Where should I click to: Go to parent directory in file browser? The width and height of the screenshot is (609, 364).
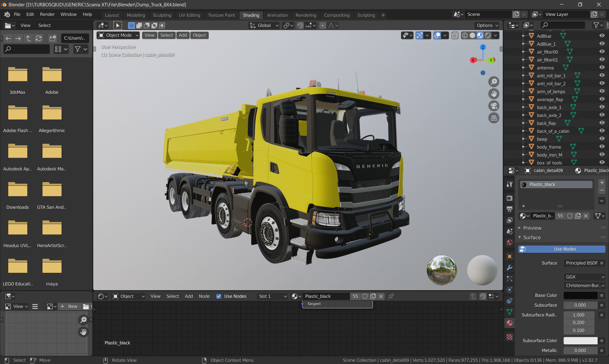click(x=28, y=38)
